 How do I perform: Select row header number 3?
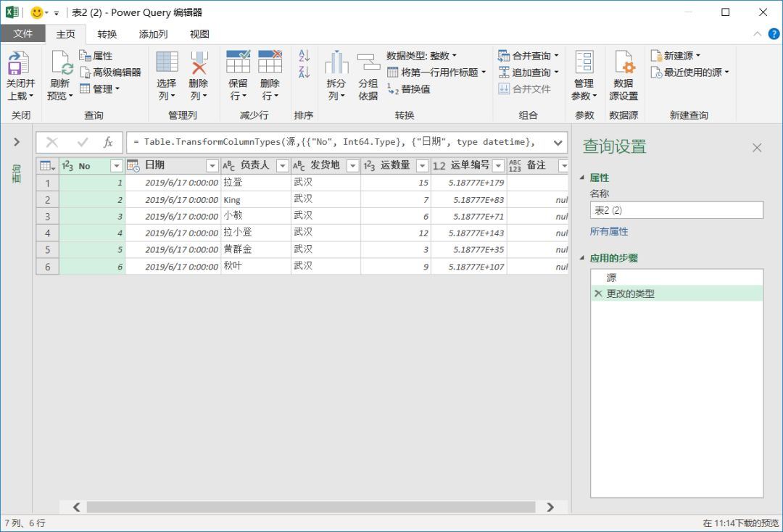point(47,217)
